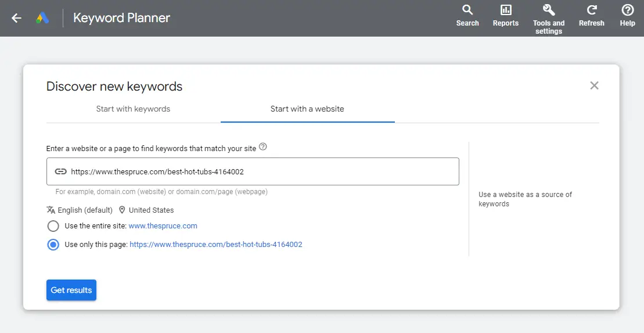
Task: Click the location pin icon
Action: 122,210
